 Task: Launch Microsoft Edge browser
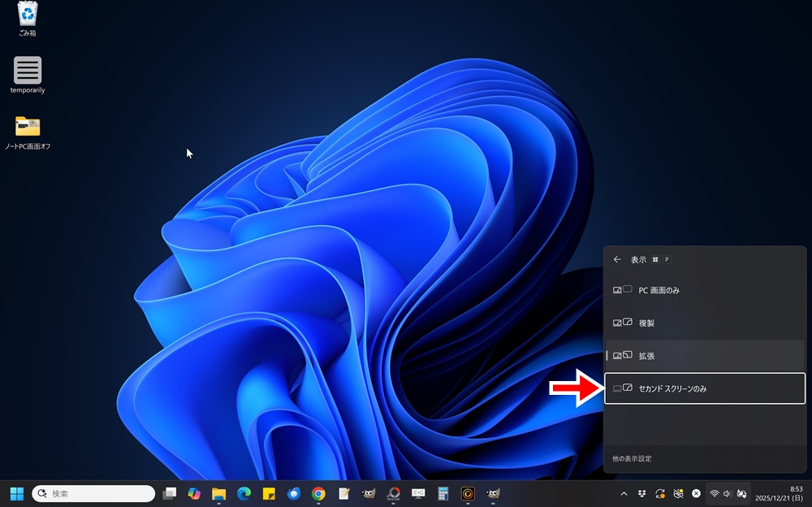[x=244, y=493]
